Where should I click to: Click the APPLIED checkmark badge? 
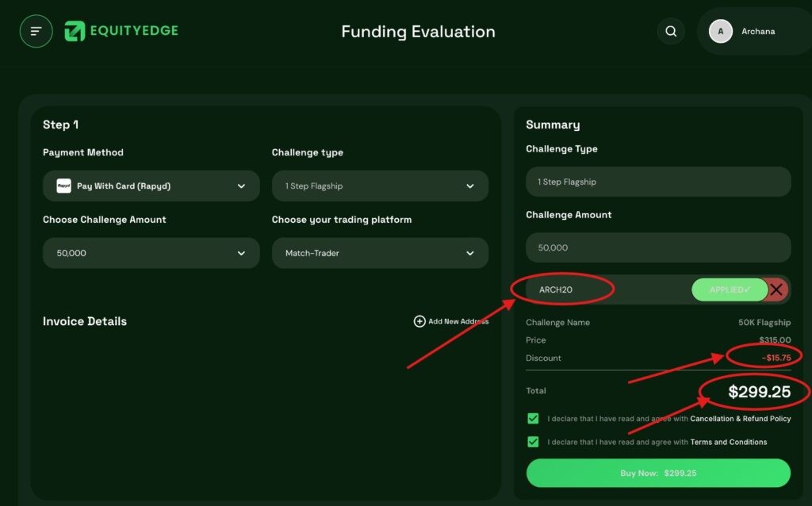729,289
